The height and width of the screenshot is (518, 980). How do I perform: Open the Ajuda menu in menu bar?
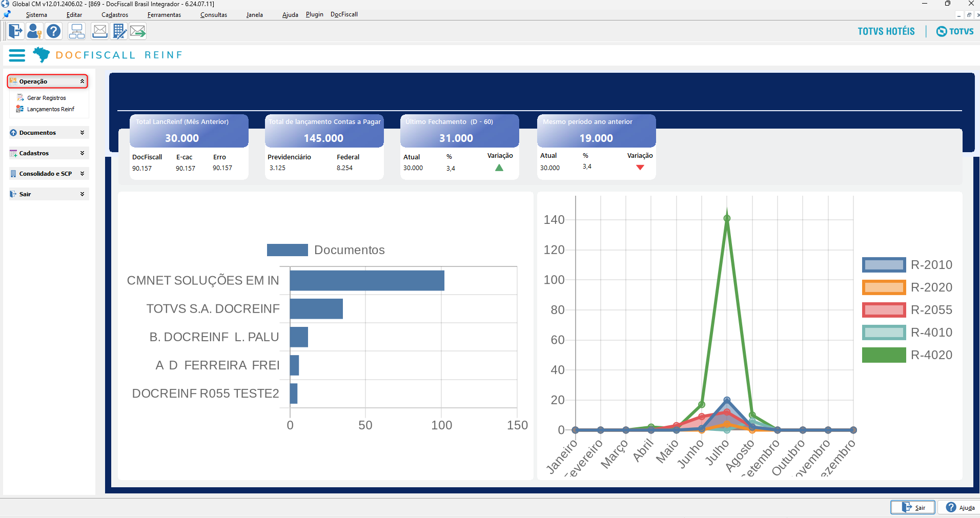pos(290,15)
